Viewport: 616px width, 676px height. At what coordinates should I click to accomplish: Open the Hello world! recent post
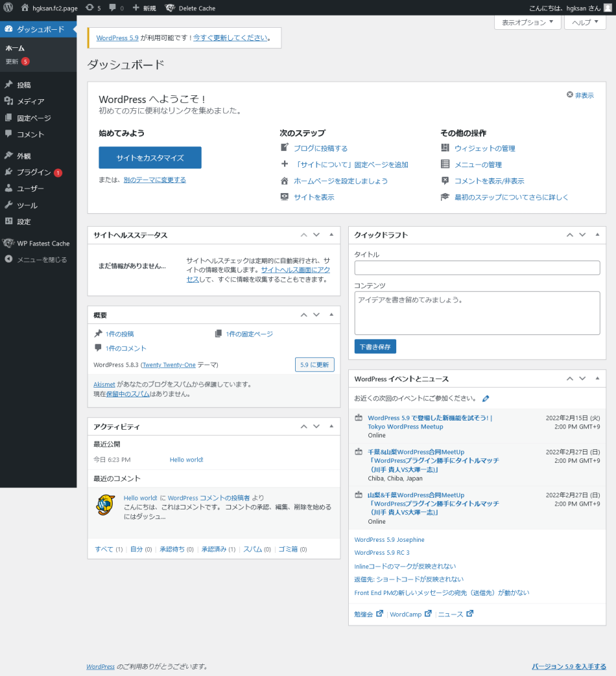(186, 460)
